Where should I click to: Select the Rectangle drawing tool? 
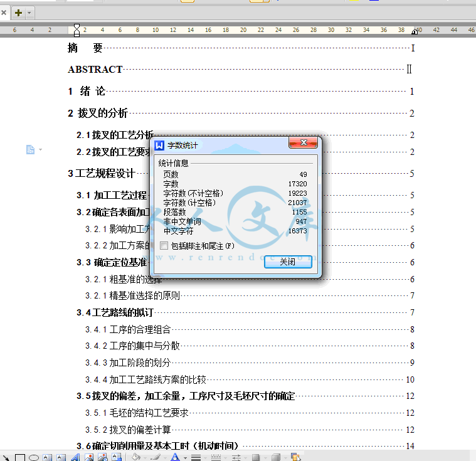pos(20,458)
